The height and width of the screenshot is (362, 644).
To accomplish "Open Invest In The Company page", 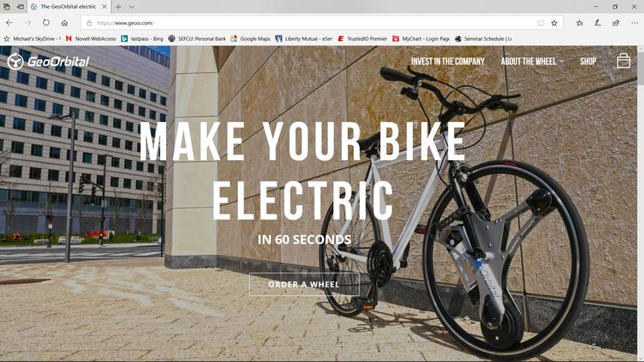I will (x=448, y=61).
